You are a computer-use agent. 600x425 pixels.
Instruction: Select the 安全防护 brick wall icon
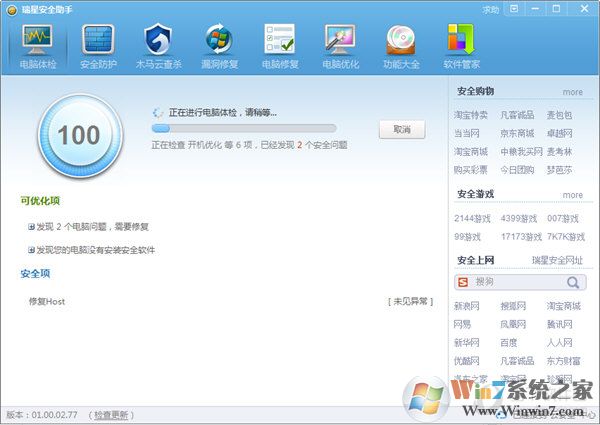99,46
